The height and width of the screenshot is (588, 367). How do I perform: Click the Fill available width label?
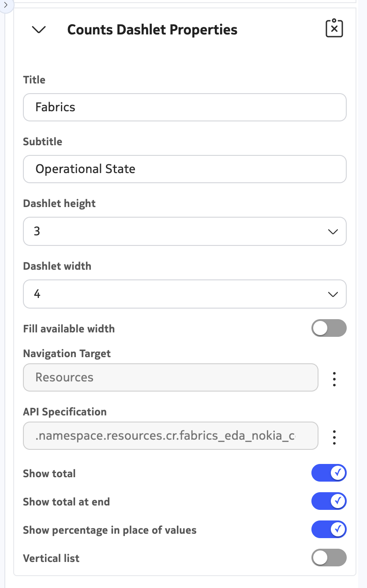pyautogui.click(x=69, y=329)
